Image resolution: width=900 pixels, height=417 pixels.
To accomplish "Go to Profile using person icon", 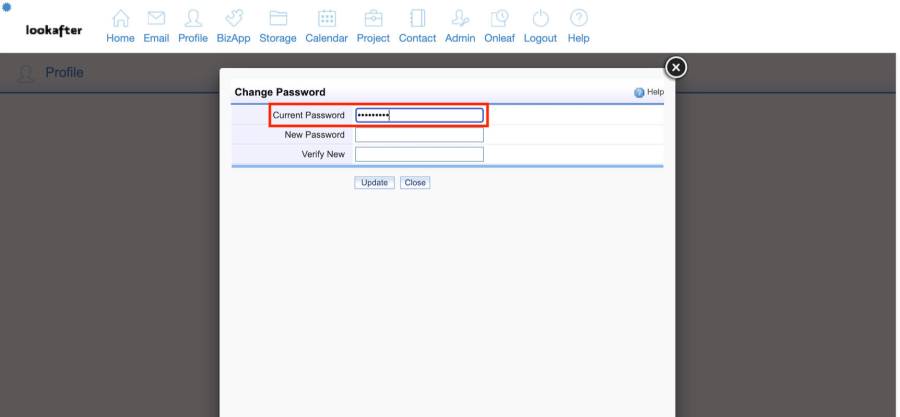I will [x=194, y=19].
